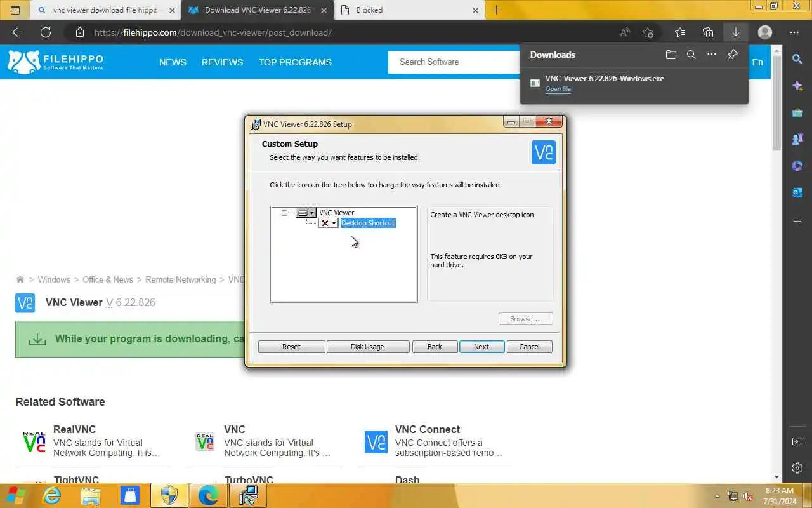Image resolution: width=812 pixels, height=508 pixels.
Task: Open the sidebar Tools briefcase icon
Action: click(x=797, y=112)
